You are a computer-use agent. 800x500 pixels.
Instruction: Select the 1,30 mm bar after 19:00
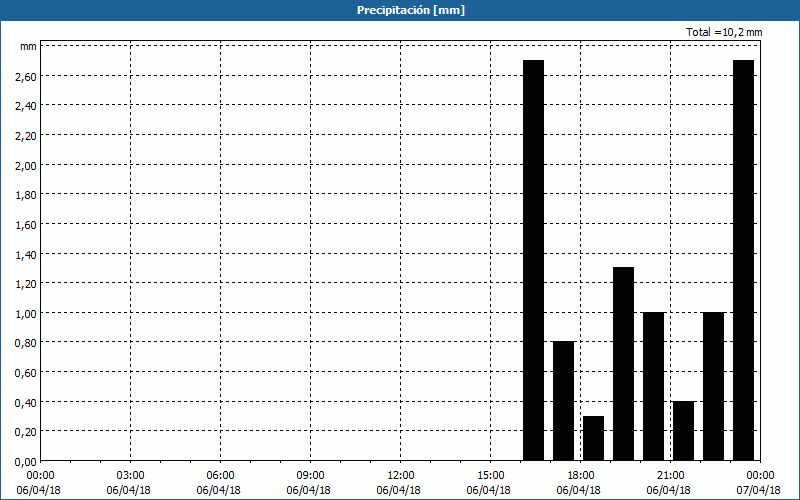click(623, 364)
